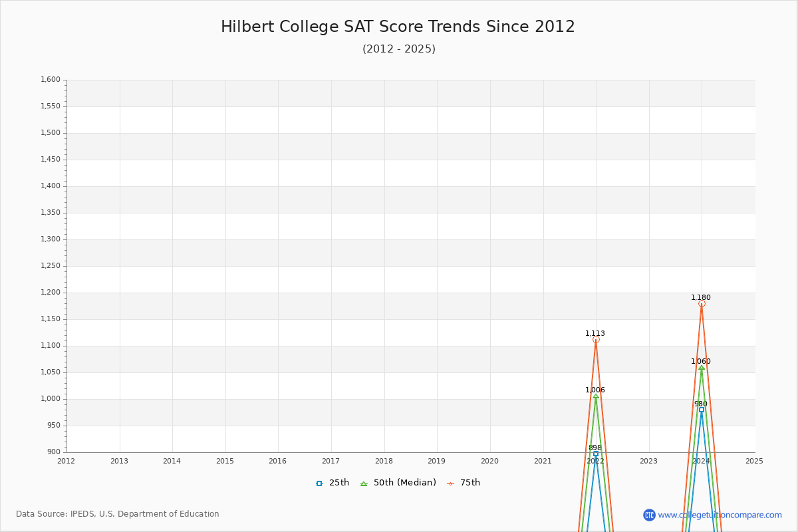Click the 1,006 median data point for 2022
Screen dimensions: 798x532
click(x=596, y=396)
